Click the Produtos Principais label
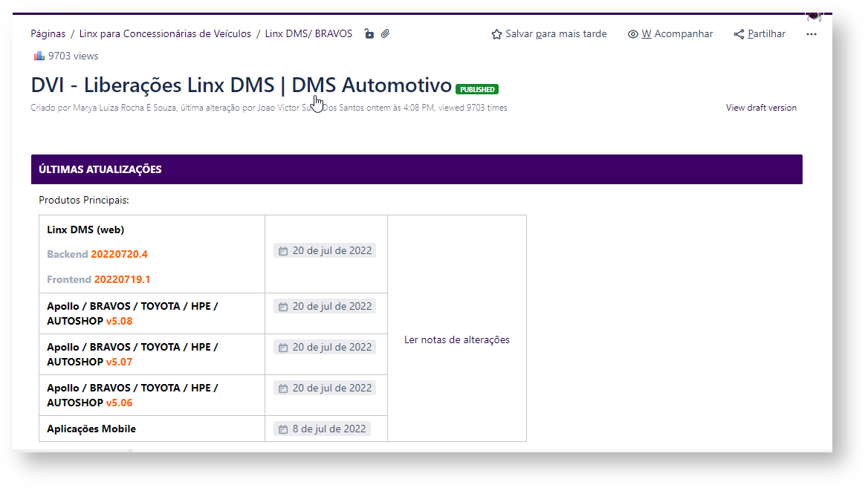 83,201
